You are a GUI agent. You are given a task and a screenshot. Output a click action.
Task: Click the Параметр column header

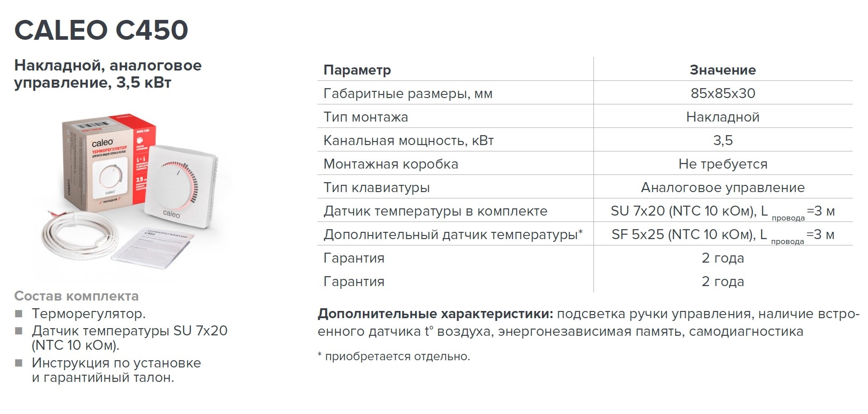[357, 70]
